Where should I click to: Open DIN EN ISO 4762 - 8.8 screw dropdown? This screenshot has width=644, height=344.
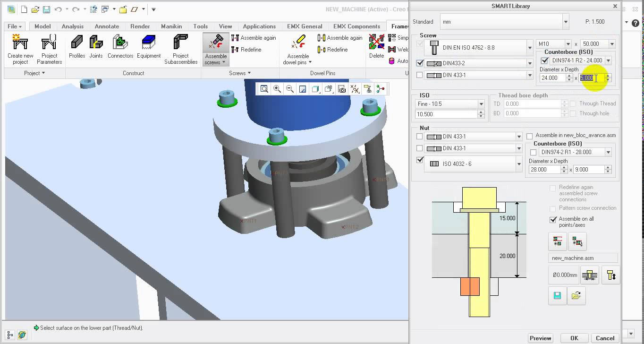coord(530,47)
